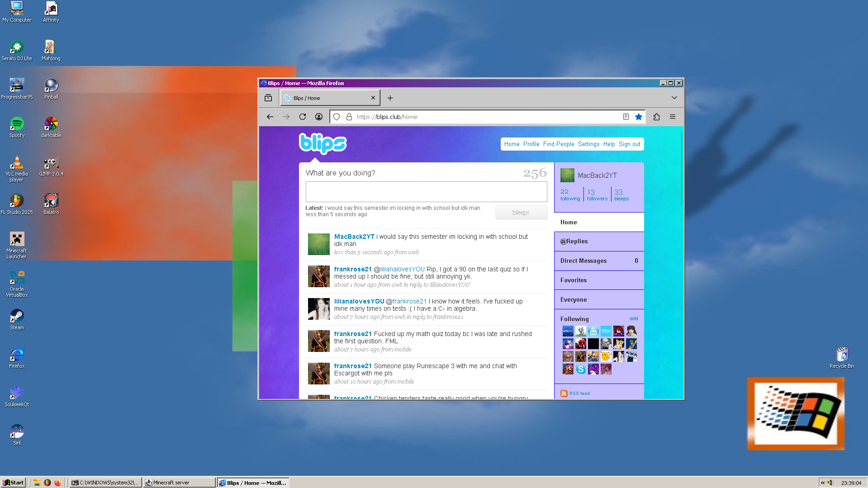This screenshot has height=488, width=868.
Task: Select @Replies in the sidebar
Action: (x=574, y=242)
